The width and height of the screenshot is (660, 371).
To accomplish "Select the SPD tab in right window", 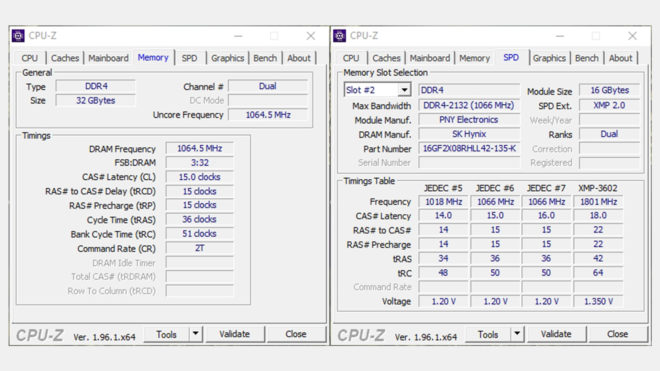I will coord(511,58).
